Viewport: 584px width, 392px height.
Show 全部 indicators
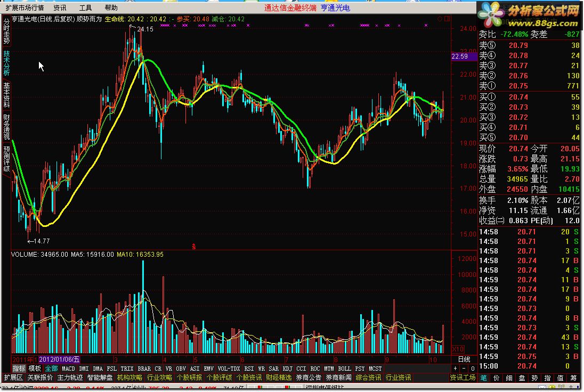pos(51,369)
